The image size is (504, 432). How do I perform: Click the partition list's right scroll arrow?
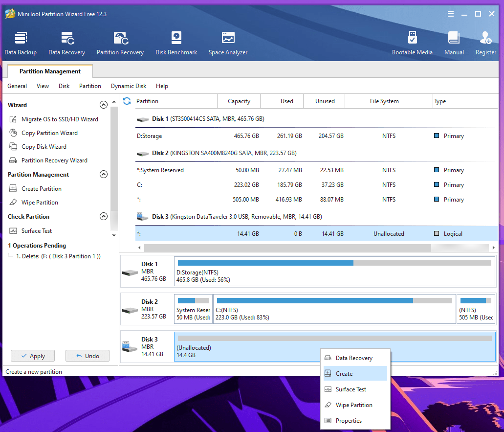click(x=493, y=248)
